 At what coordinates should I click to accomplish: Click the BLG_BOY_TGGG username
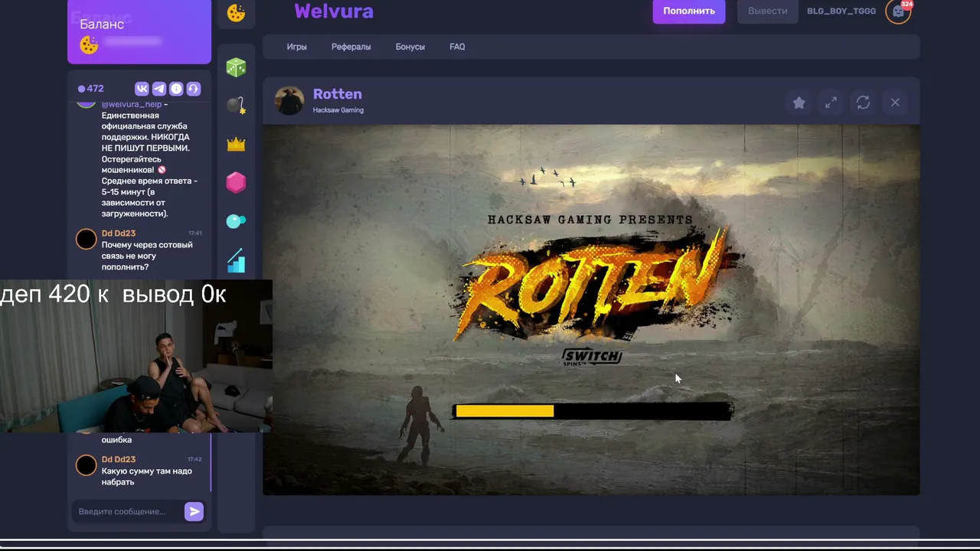[x=841, y=11]
